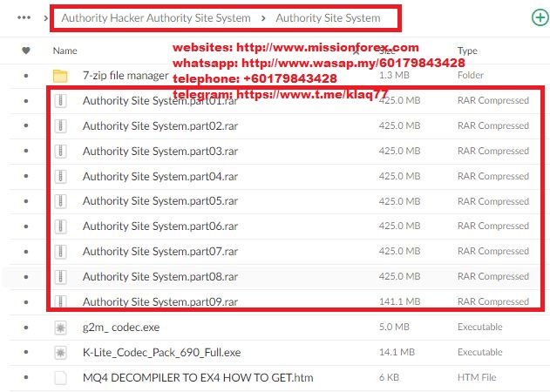
Task: Expand the breadcrumb chevron after the ellipsis
Action: pos(45,18)
